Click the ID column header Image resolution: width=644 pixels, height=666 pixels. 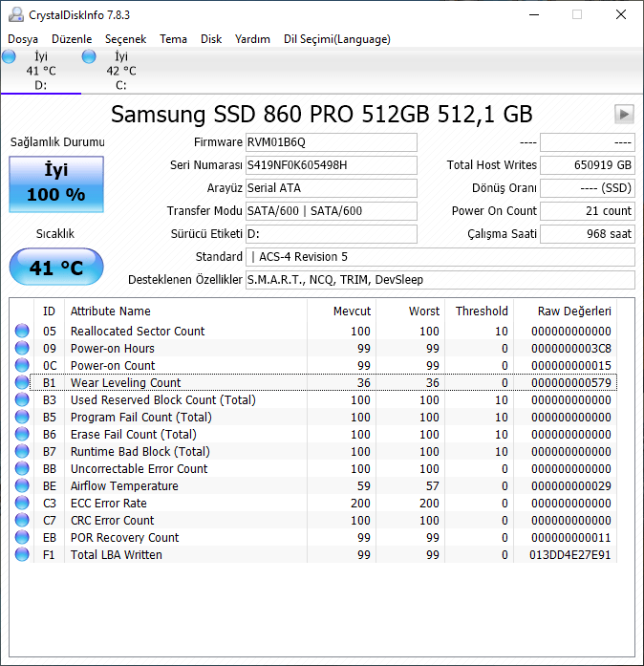point(50,312)
